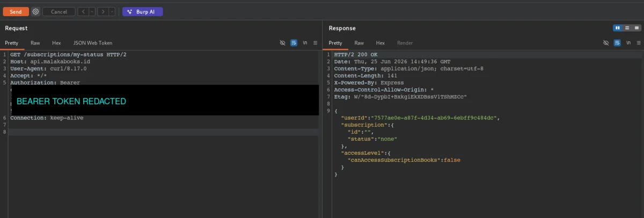Open request settings gear icon
Image resolution: width=644 pixels, height=218 pixels.
pyautogui.click(x=35, y=12)
